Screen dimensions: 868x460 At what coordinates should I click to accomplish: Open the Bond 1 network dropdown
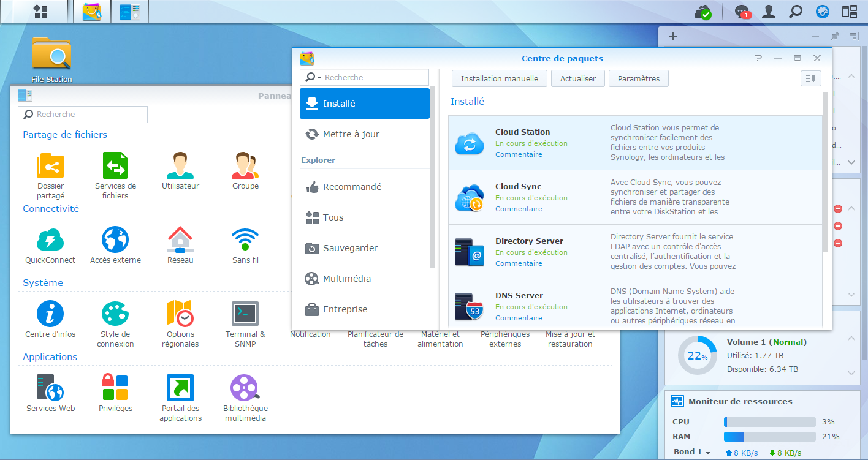click(691, 452)
